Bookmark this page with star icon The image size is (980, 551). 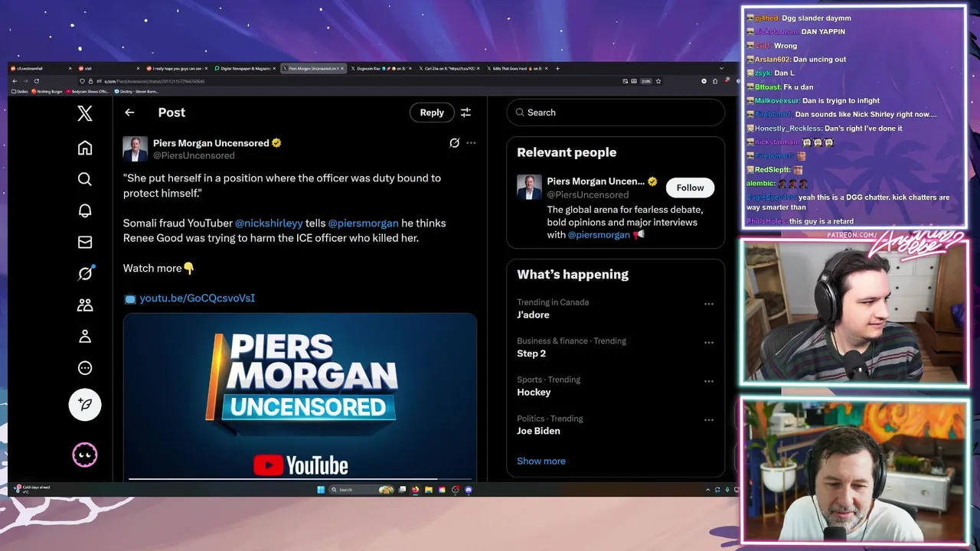point(658,81)
